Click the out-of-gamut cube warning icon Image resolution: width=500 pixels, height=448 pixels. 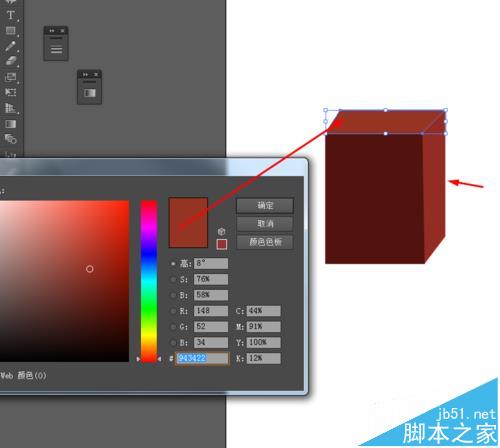[221, 231]
